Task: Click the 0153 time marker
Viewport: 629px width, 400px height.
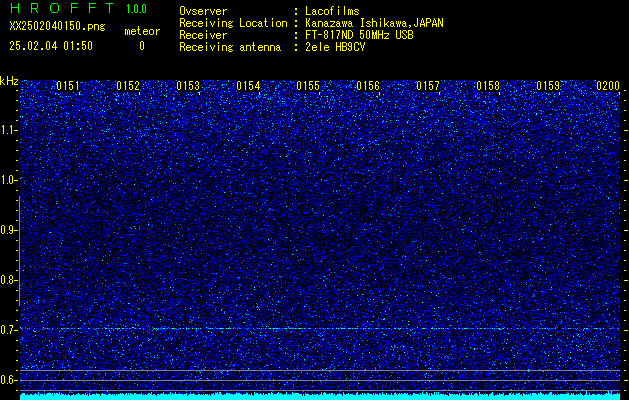Action: 188,86
